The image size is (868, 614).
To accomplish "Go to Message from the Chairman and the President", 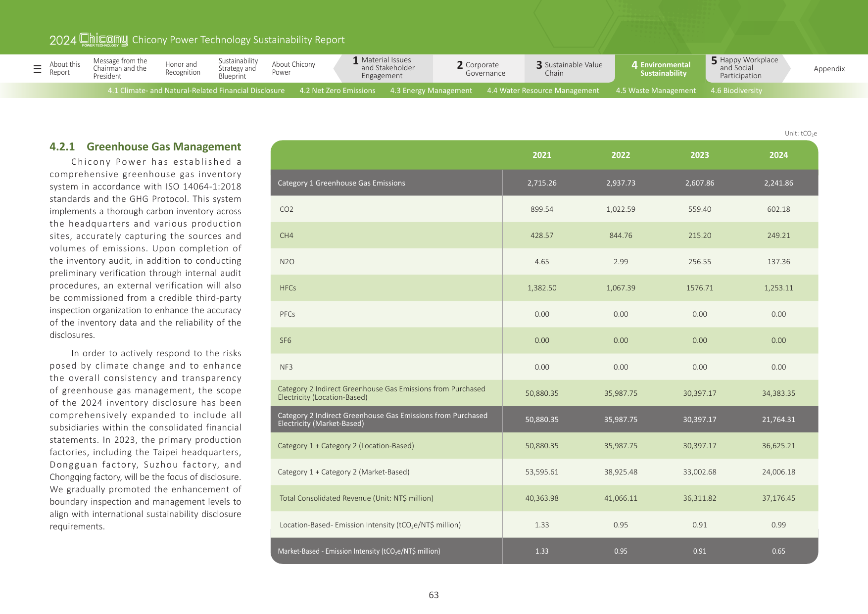I will [x=120, y=68].
